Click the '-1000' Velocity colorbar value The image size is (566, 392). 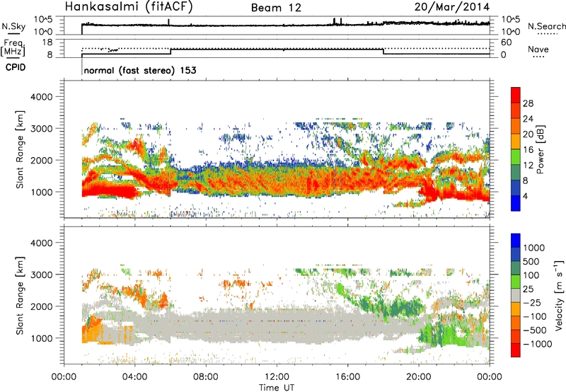point(537,344)
